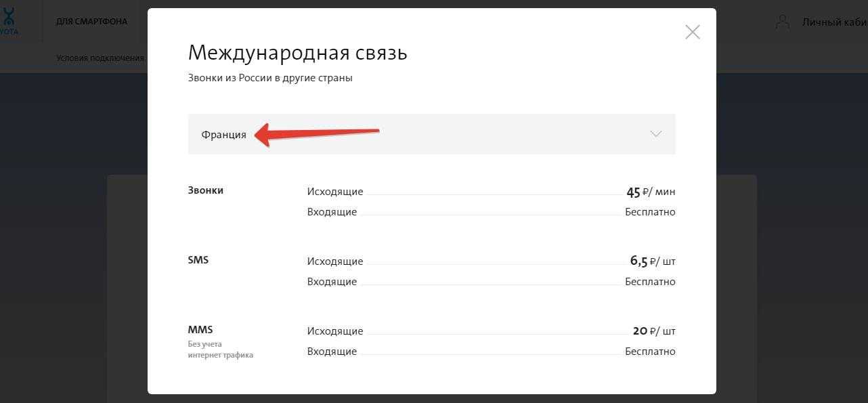Screen dimensions: 868x403
Task: Click the user profile icon
Action: click(x=783, y=22)
